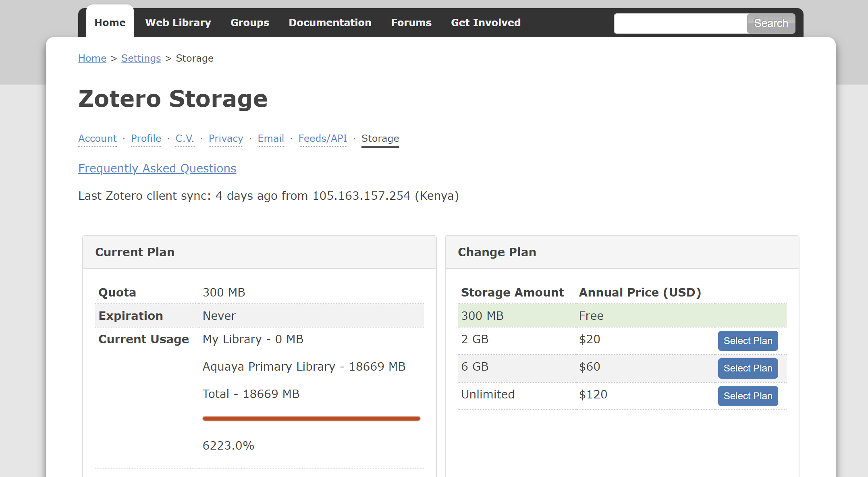Screen dimensions: 868x477
Task: Go to Privacy settings
Action: point(226,139)
